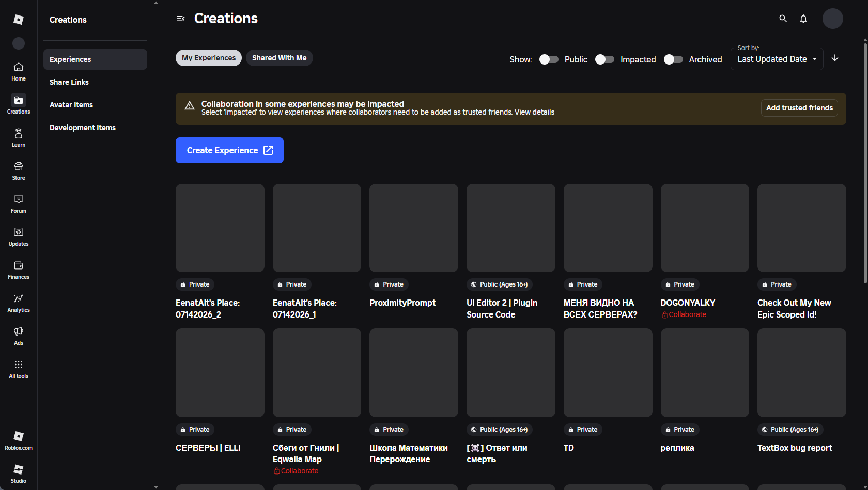Open search
Viewport: 868px width, 490px height.
pyautogui.click(x=783, y=19)
